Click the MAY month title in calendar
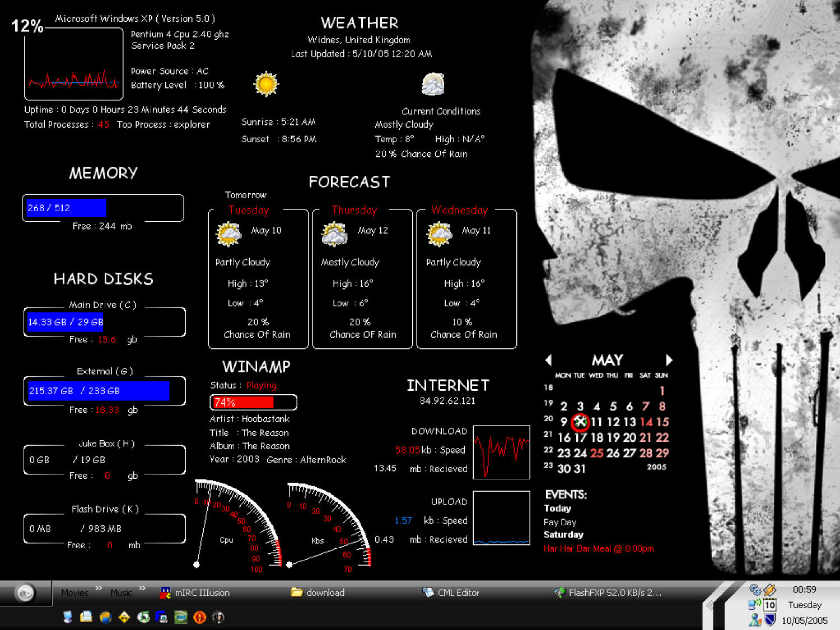Image resolution: width=840 pixels, height=630 pixels. 608,360
